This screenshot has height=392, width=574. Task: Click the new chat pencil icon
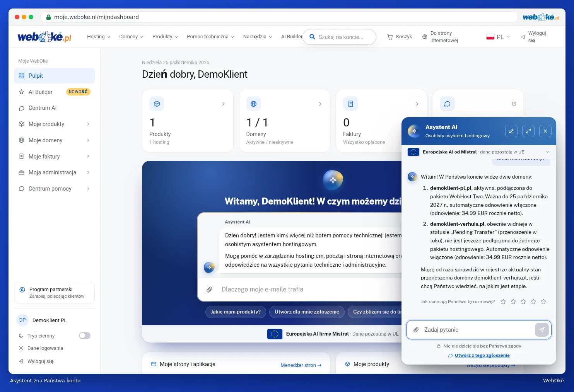[x=511, y=131]
